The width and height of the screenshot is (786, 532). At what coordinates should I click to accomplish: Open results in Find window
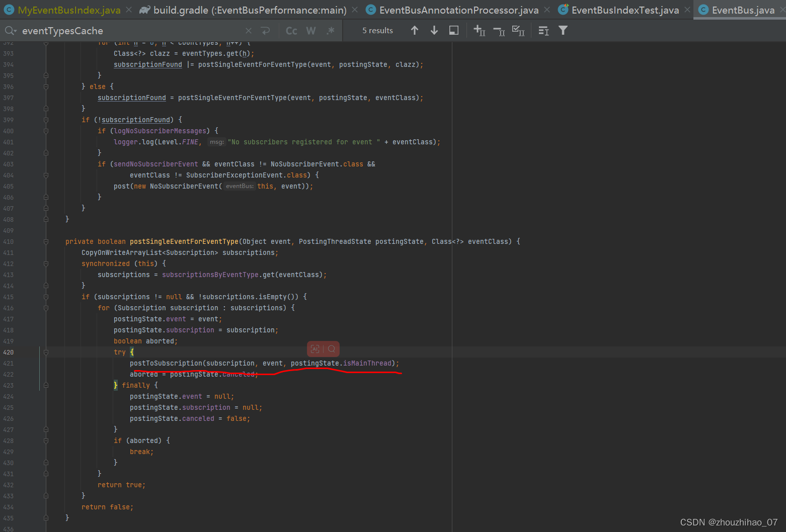[454, 31]
